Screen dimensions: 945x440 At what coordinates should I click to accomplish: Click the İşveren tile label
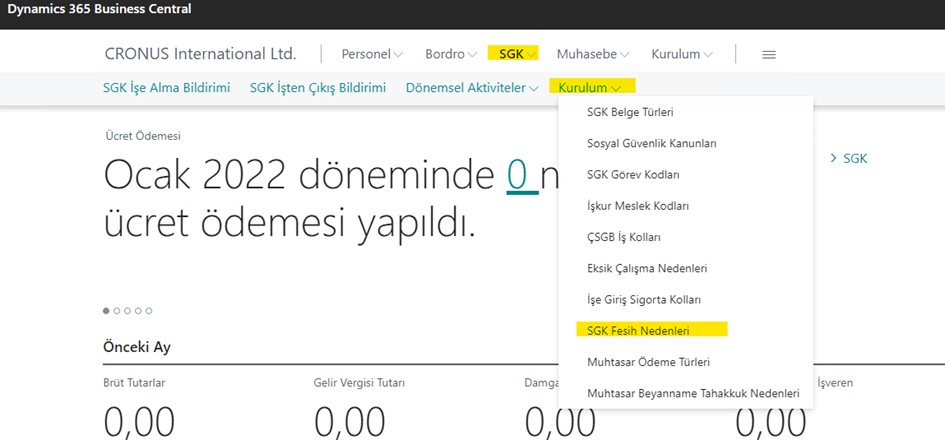[x=834, y=383]
